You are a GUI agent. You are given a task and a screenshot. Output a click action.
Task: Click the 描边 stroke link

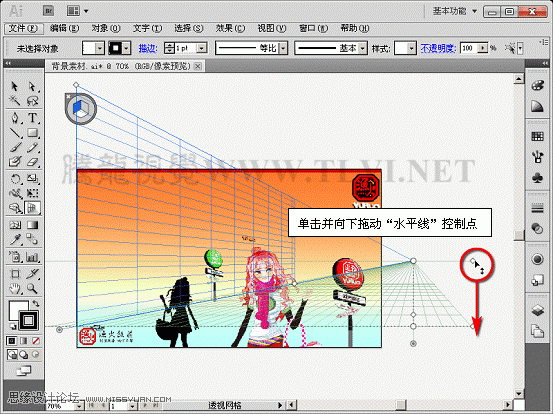pos(148,48)
